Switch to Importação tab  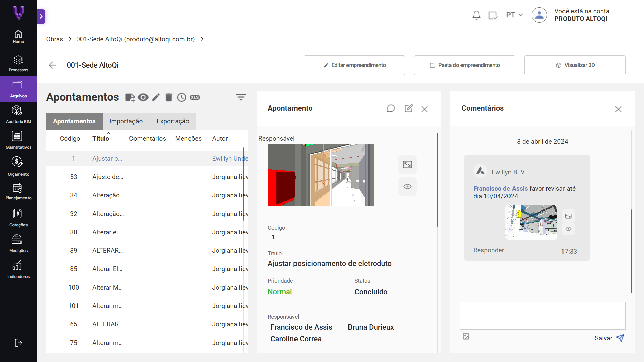(126, 121)
